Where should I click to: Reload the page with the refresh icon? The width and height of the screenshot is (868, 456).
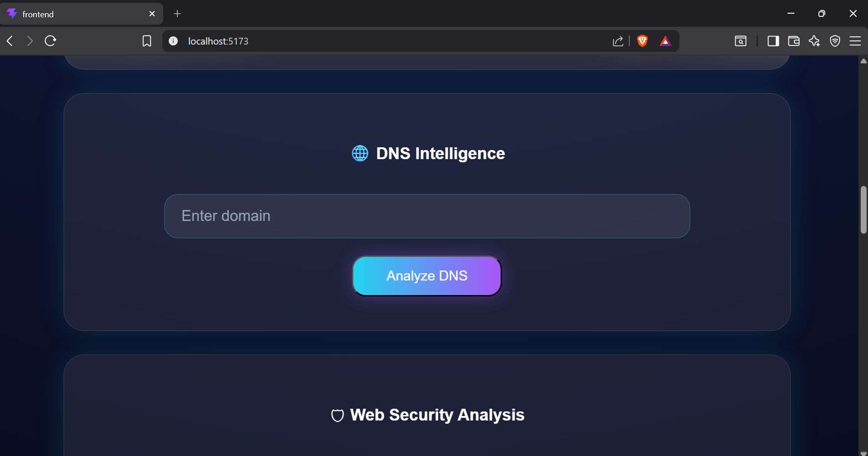pos(50,41)
